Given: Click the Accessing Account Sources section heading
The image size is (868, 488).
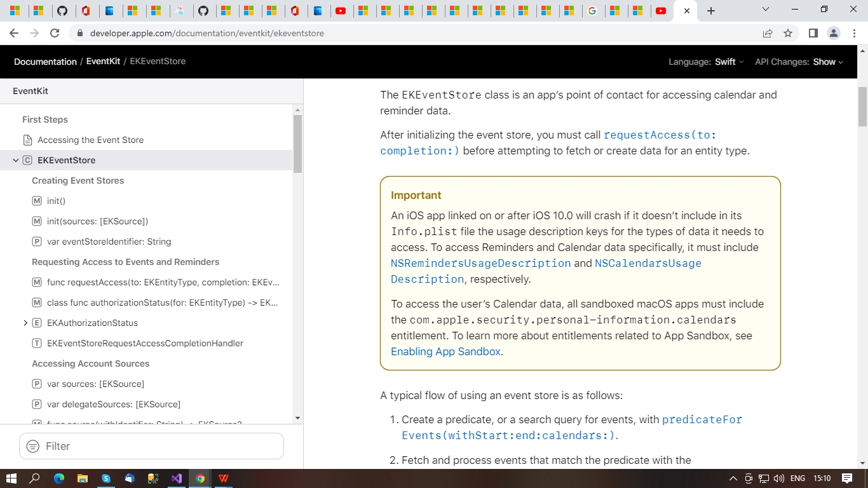Looking at the screenshot, I should point(91,363).
